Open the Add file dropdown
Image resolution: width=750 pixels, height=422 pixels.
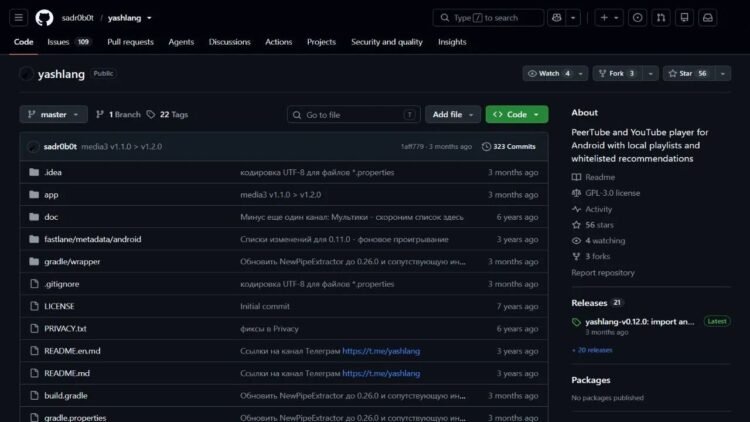point(452,114)
